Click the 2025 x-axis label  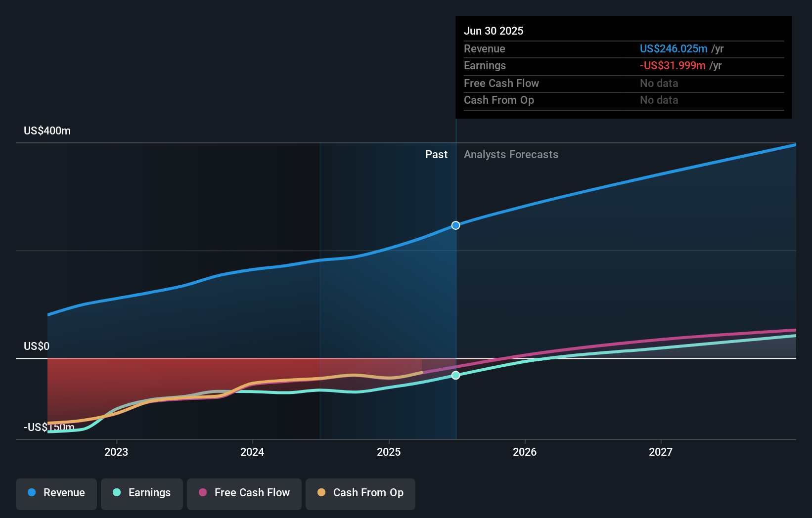click(389, 452)
